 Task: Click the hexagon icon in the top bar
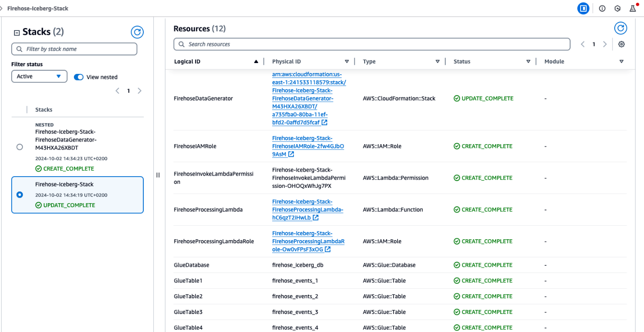tap(617, 8)
